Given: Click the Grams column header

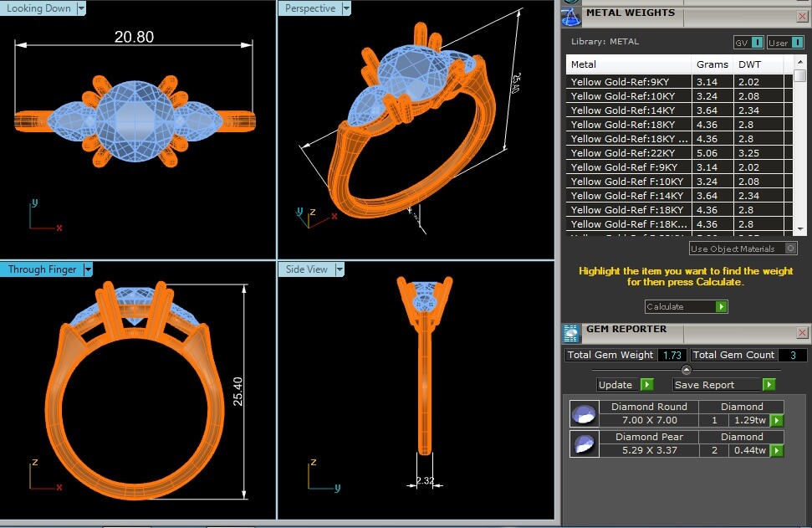Looking at the screenshot, I should coord(712,64).
